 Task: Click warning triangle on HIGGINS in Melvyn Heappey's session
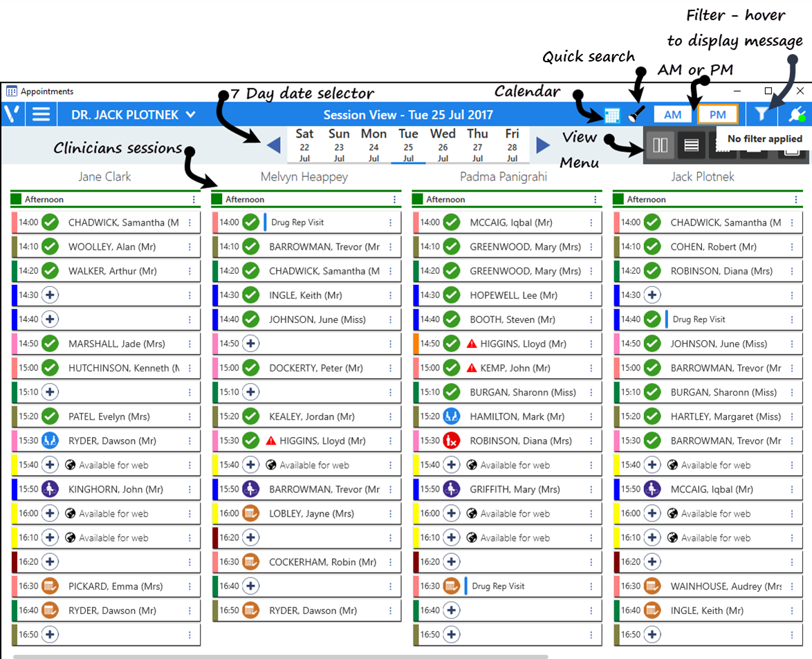pos(271,440)
